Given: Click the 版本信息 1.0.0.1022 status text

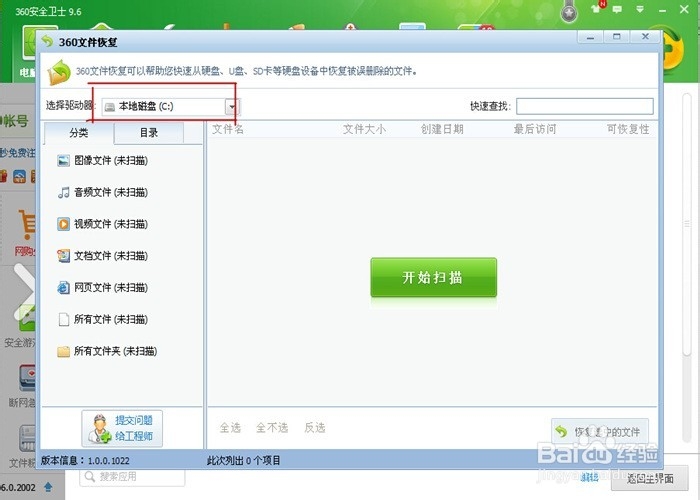Looking at the screenshot, I should click(85, 460).
